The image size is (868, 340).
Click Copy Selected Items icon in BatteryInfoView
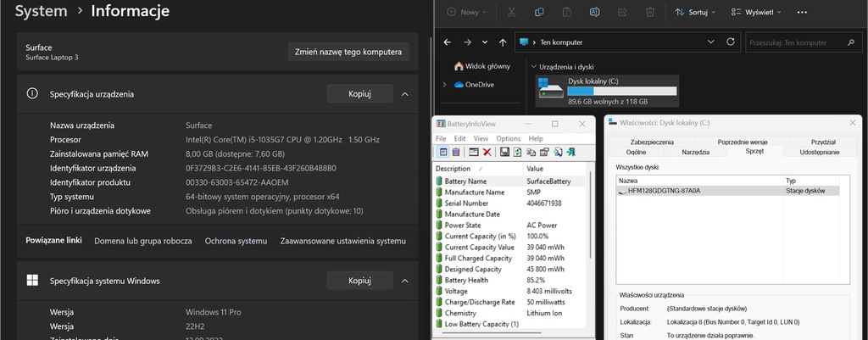pyautogui.click(x=531, y=152)
